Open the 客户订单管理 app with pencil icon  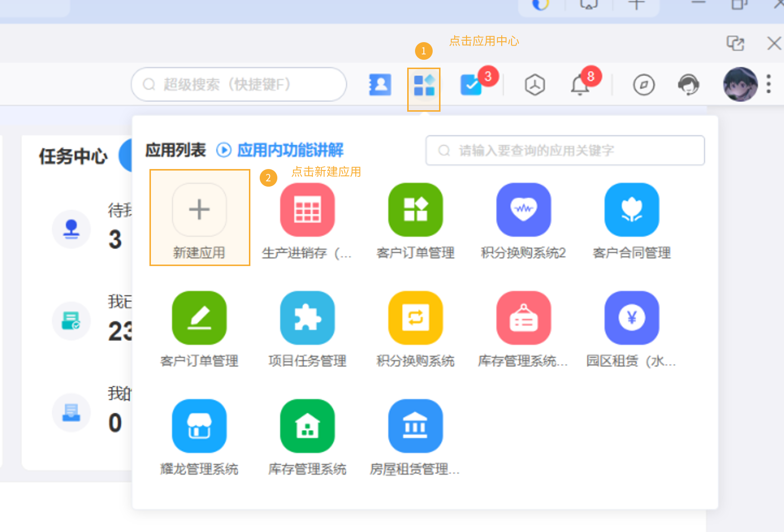coord(199,318)
